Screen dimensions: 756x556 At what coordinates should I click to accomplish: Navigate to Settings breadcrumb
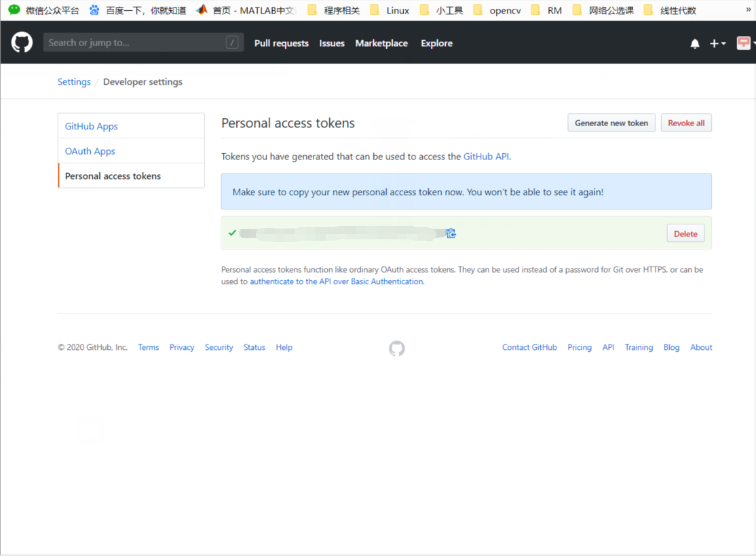point(74,82)
